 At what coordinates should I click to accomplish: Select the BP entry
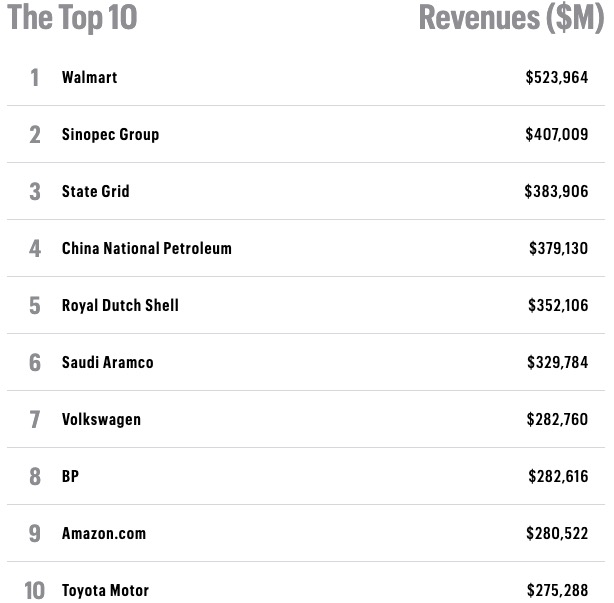coord(70,476)
